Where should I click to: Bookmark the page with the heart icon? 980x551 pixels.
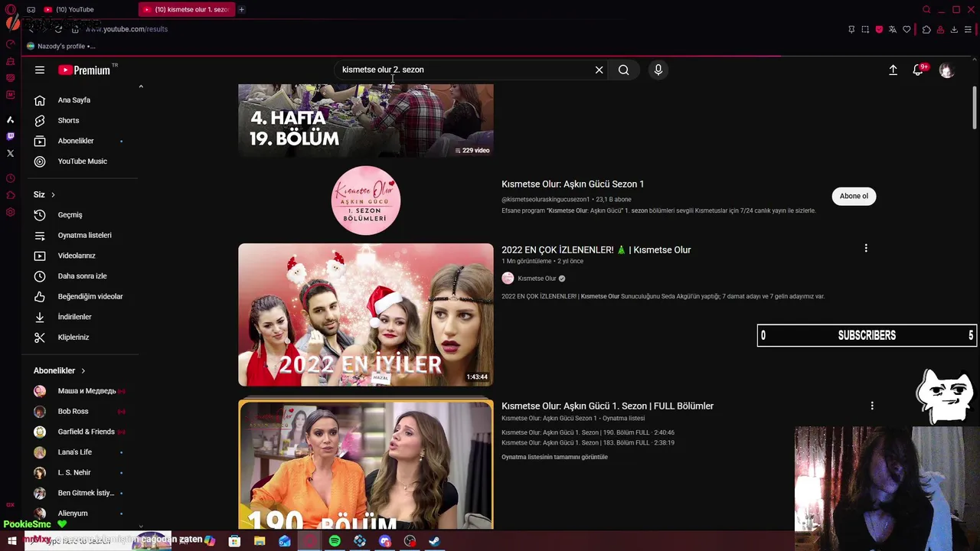906,29
